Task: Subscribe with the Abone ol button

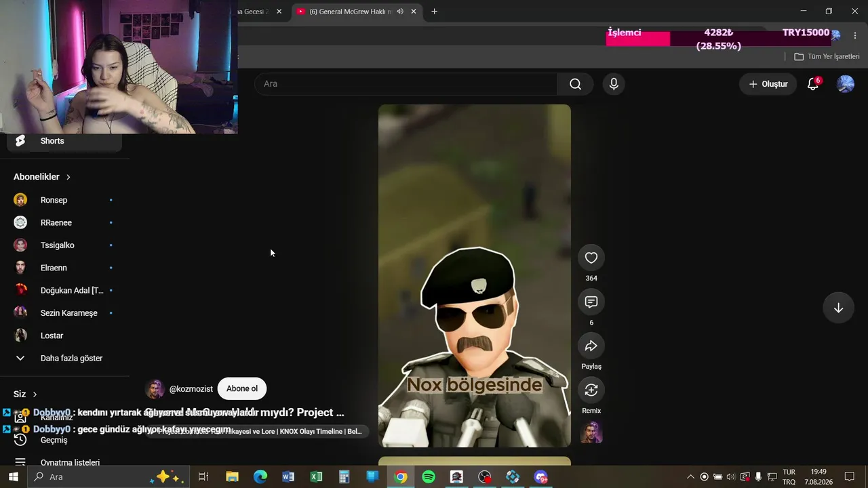Action: 242,389
